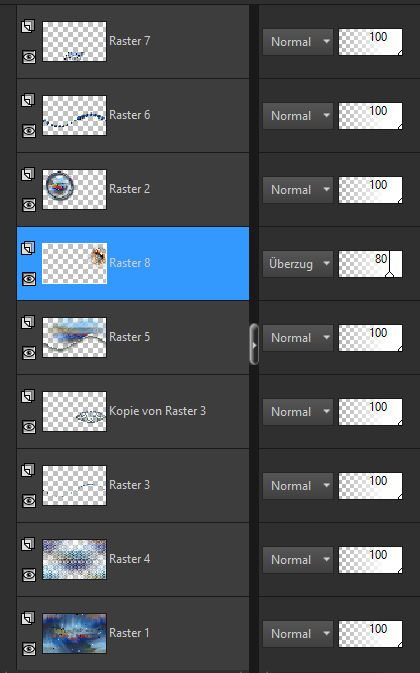The width and height of the screenshot is (420, 673).
Task: Click the raster layer-type icon of Raster 8
Action: pyautogui.click(x=28, y=248)
